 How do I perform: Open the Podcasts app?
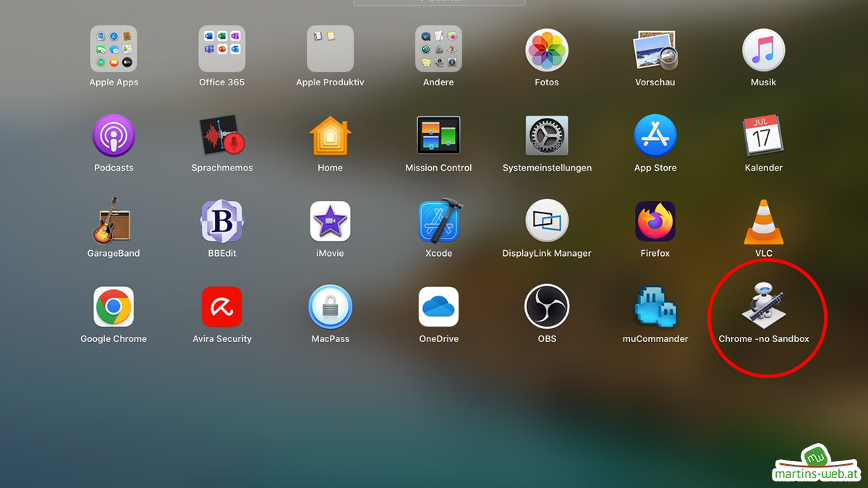point(114,135)
